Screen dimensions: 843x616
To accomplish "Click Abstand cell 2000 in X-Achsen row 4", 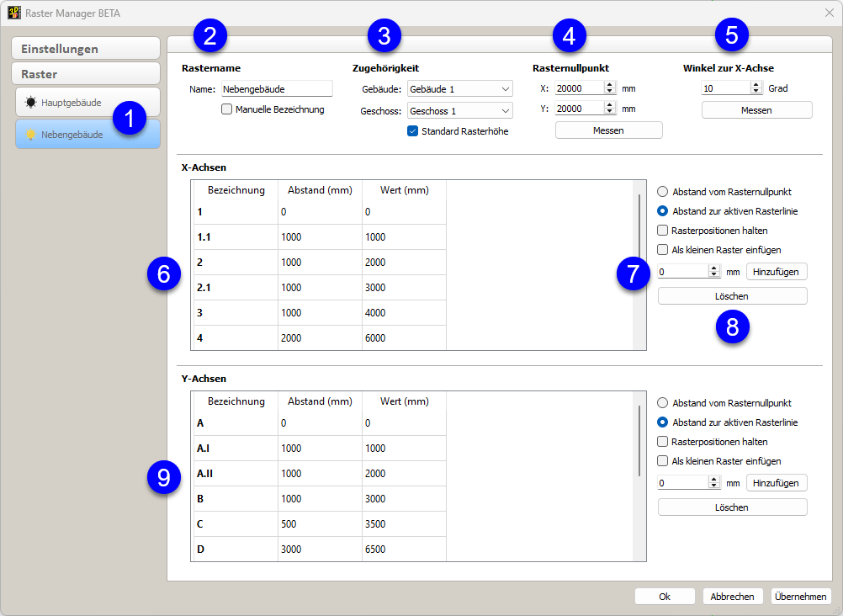I will click(320, 337).
